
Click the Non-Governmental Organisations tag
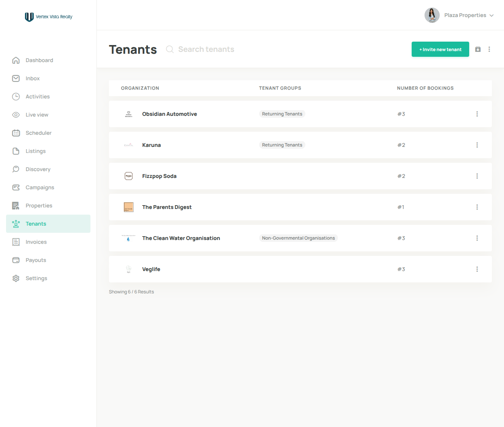(299, 238)
